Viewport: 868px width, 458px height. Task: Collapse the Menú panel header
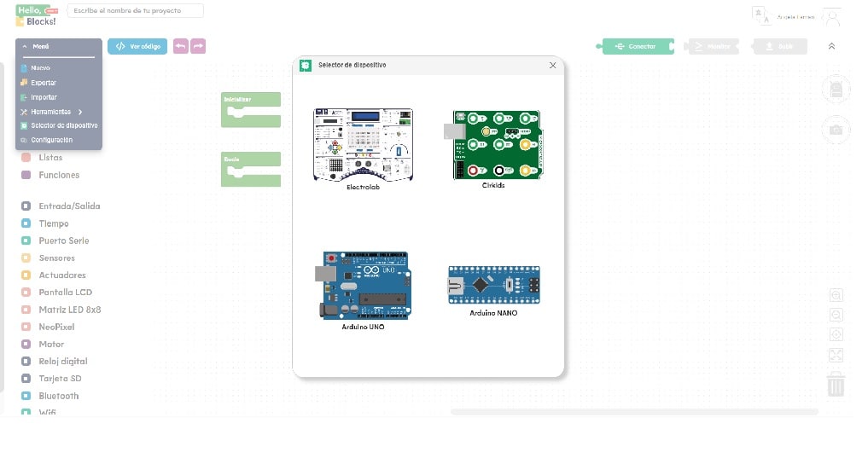click(59, 46)
